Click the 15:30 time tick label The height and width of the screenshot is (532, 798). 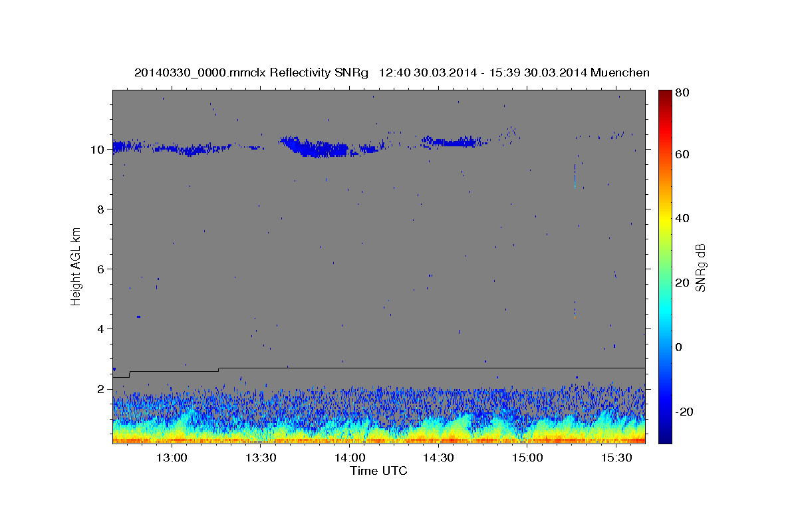[x=616, y=458]
